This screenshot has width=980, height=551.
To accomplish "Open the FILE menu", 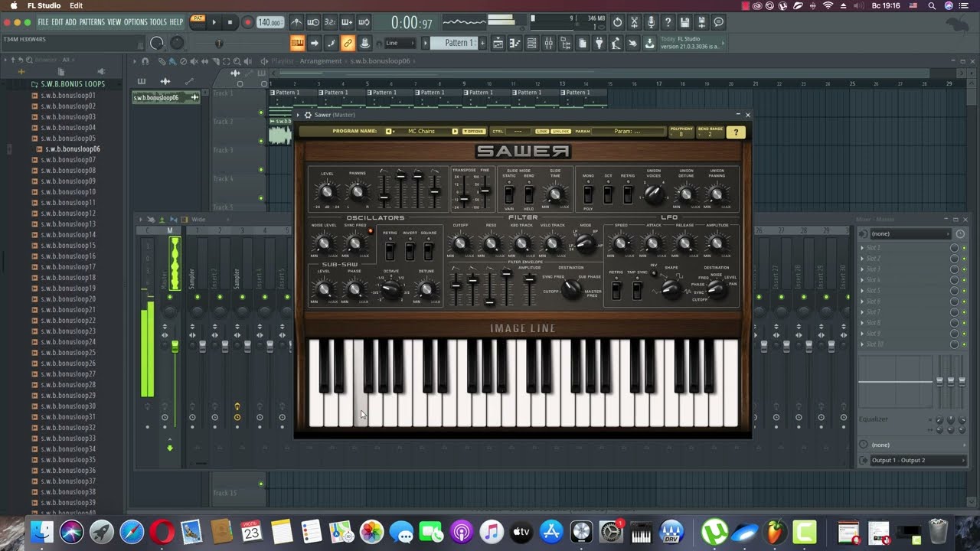I will click(x=44, y=22).
